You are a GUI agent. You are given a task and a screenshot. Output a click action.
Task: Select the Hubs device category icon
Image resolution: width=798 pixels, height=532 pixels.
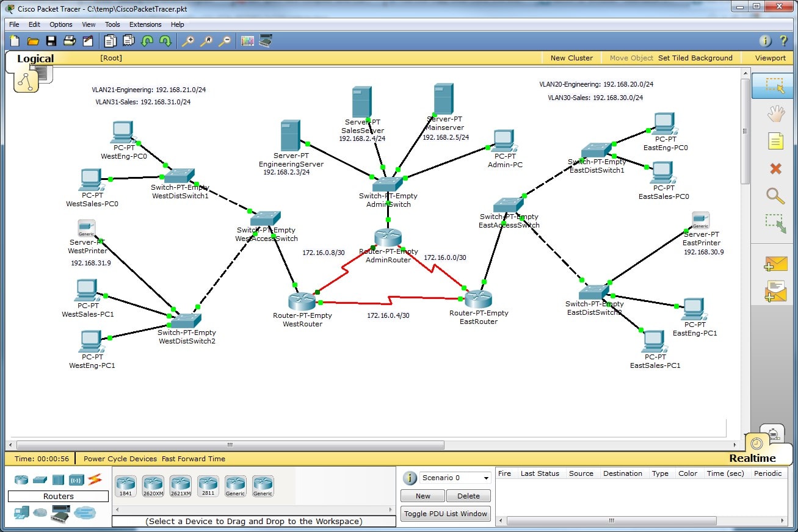(x=58, y=480)
